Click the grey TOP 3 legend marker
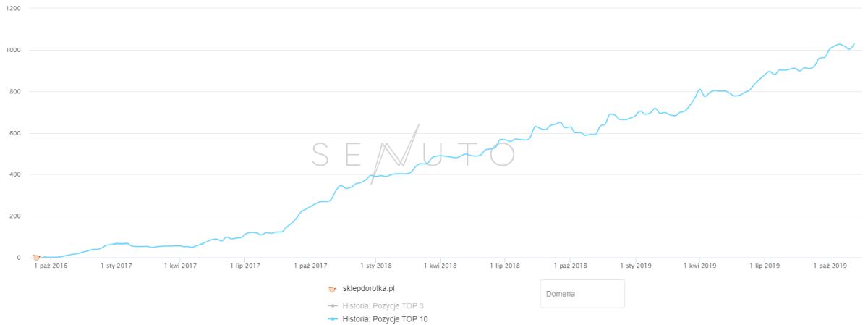The width and height of the screenshot is (868, 325). point(332,306)
